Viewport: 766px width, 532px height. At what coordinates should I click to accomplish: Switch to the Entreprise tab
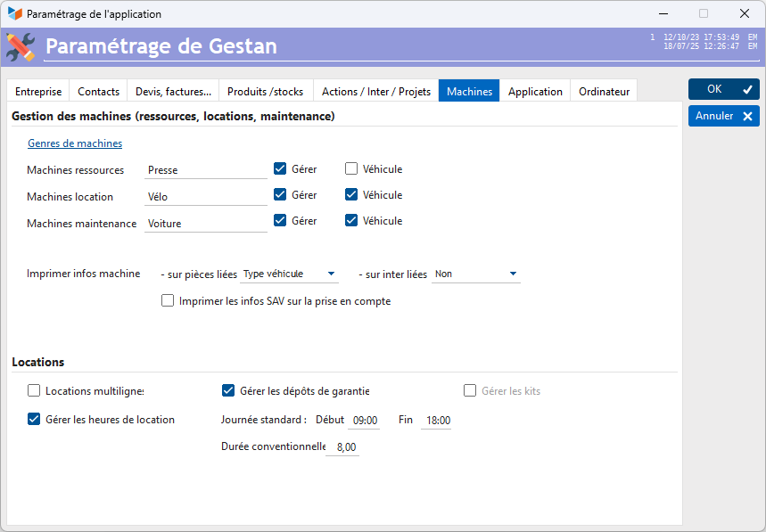38,92
